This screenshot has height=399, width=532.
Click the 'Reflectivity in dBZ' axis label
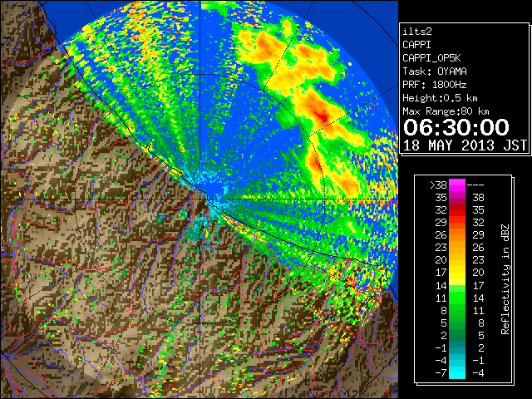(x=505, y=279)
